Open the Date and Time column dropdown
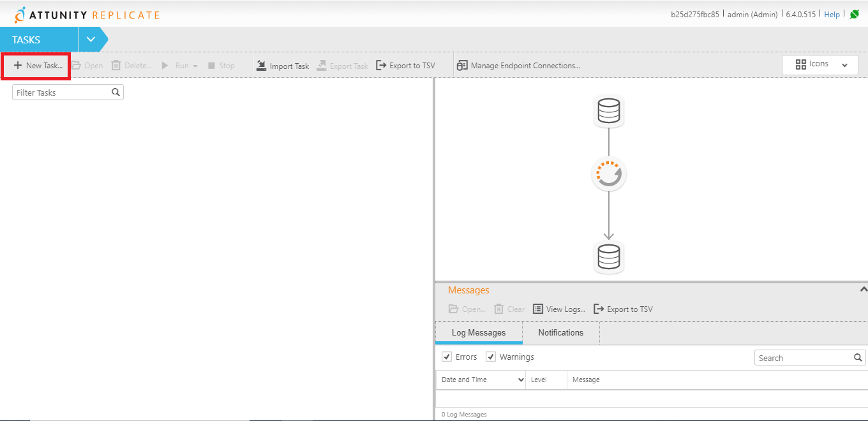The height and width of the screenshot is (421, 868). [x=520, y=380]
